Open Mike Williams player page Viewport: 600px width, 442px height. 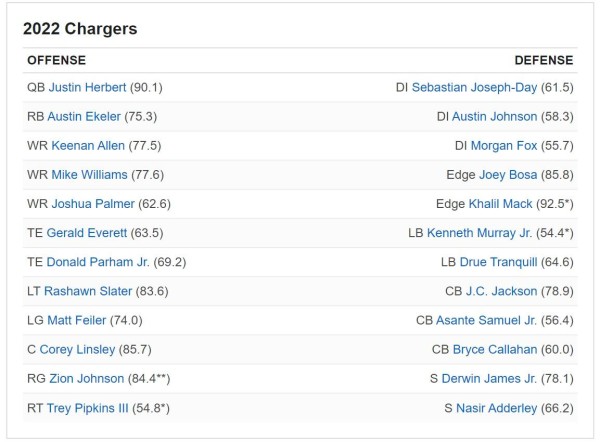tap(89, 175)
